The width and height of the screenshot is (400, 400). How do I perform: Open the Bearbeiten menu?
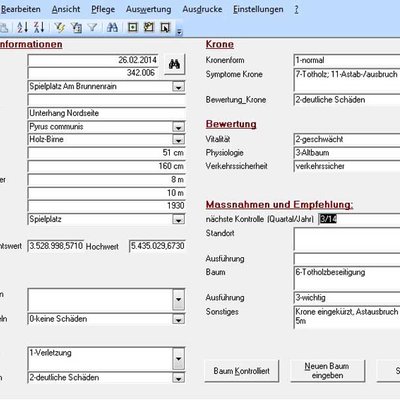coord(21,9)
